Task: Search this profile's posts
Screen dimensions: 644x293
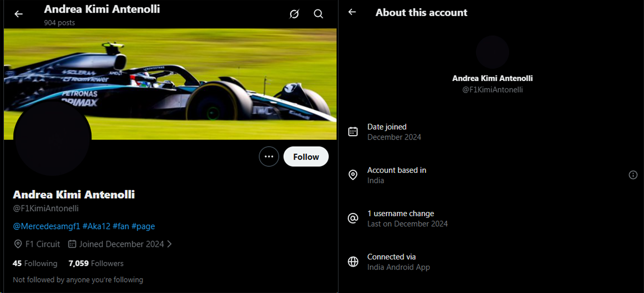Action: (x=318, y=14)
